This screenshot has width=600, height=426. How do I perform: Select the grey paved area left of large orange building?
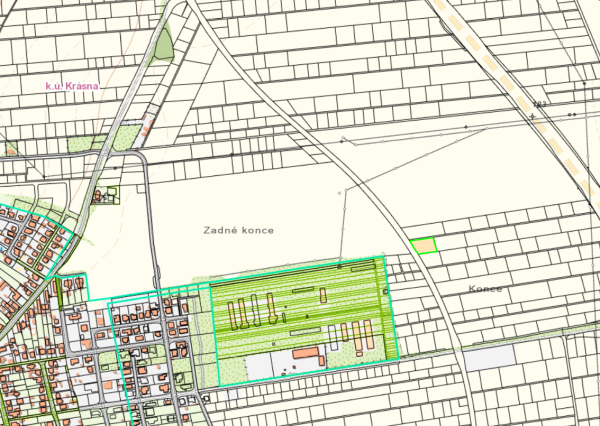259,367
